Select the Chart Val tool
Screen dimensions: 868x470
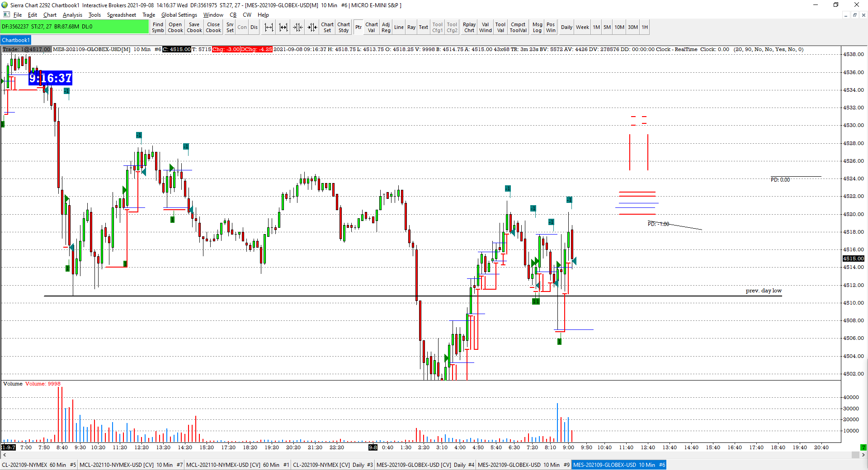point(372,27)
